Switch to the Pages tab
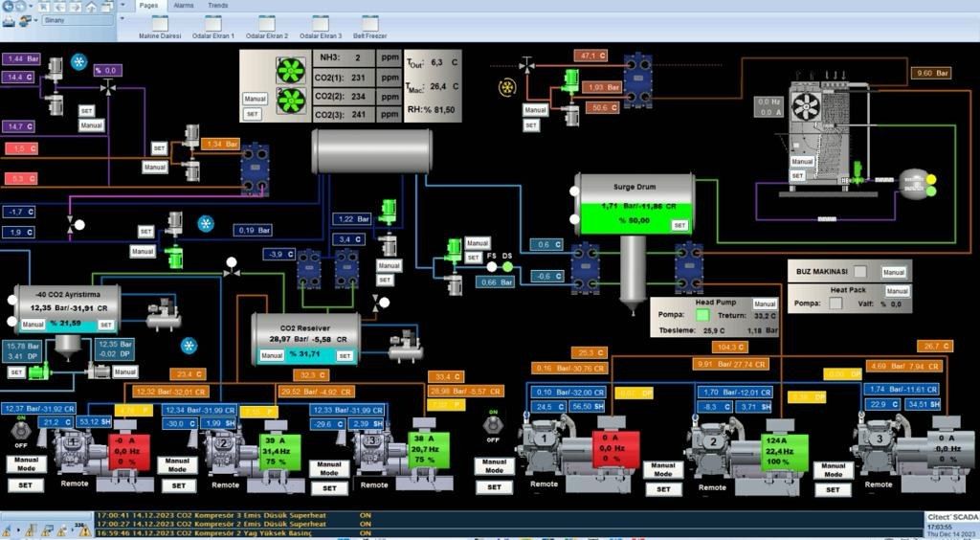 coord(148,6)
